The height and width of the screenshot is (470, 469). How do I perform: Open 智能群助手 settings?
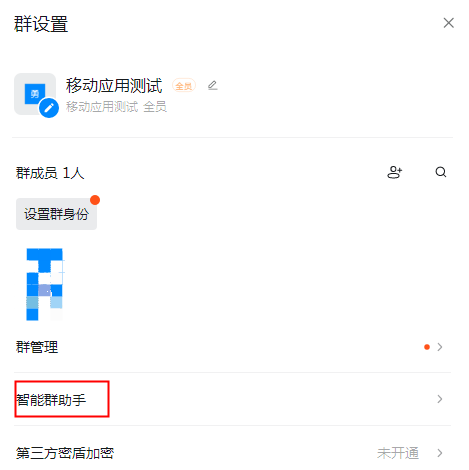point(232,399)
